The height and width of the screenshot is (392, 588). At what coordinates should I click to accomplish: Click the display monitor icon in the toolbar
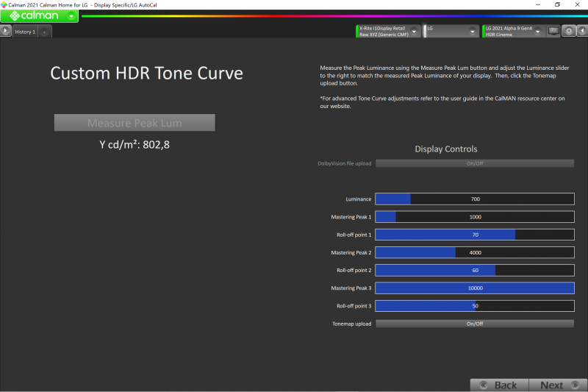tap(553, 31)
